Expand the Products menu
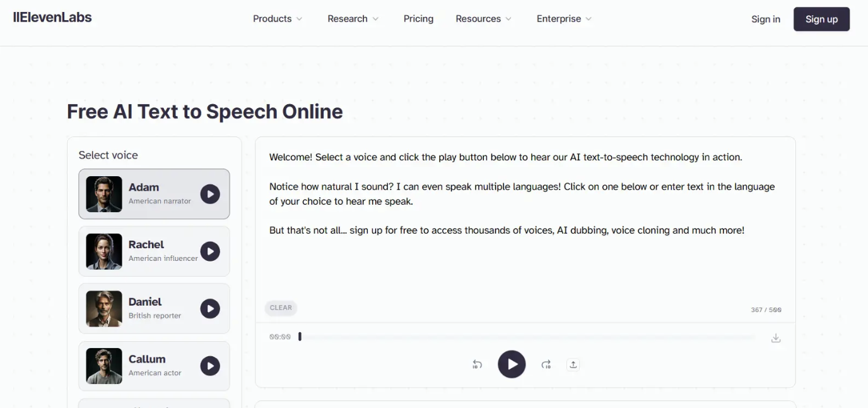 pos(278,19)
